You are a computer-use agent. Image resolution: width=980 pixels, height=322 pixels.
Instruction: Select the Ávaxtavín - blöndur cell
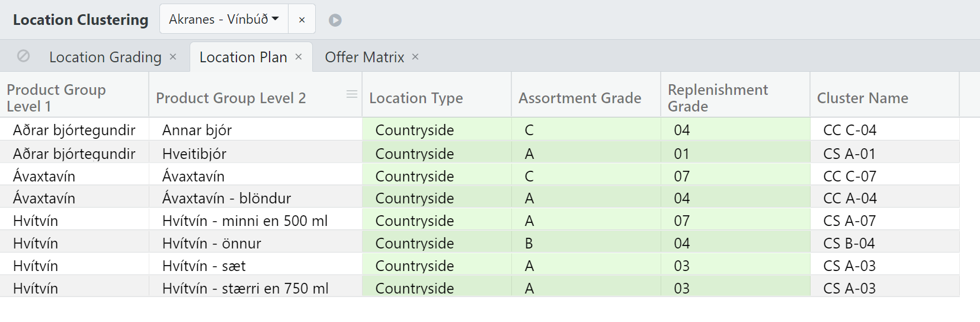click(226, 198)
